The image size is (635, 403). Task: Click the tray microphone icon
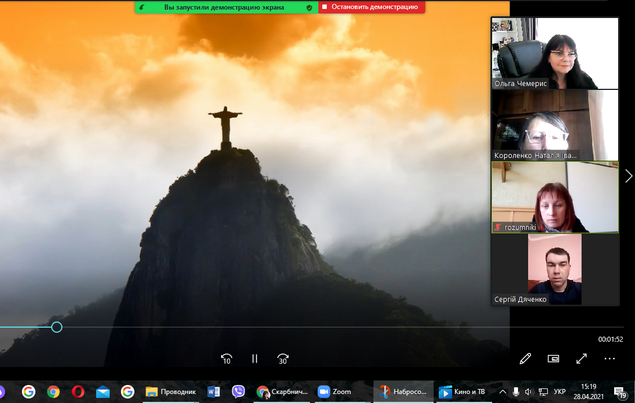coord(516,392)
